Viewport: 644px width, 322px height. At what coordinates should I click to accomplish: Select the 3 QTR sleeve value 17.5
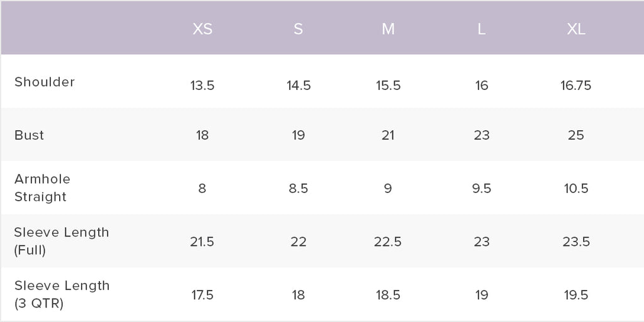[x=203, y=295]
